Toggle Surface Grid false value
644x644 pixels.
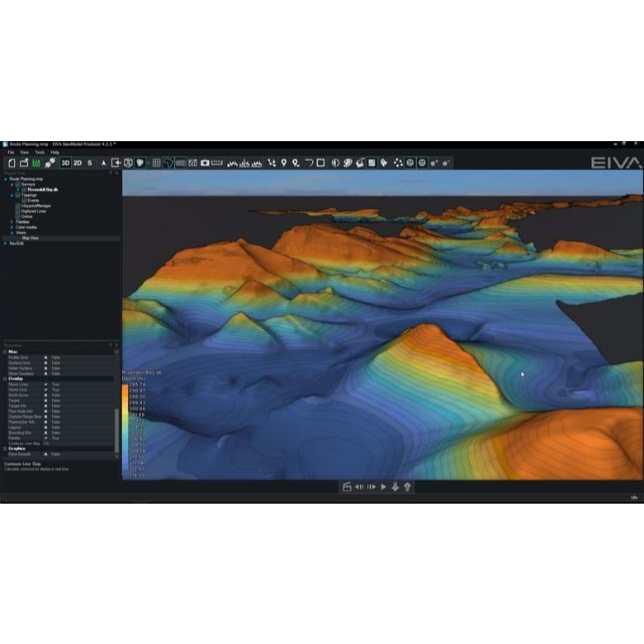(56, 363)
